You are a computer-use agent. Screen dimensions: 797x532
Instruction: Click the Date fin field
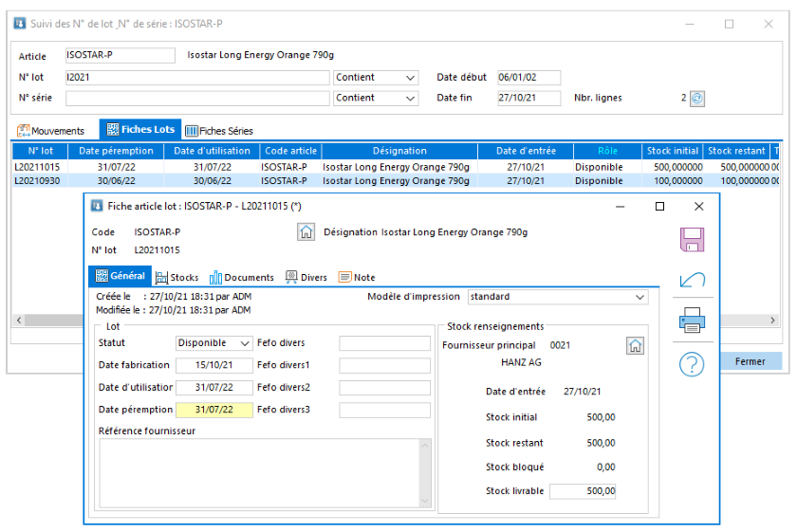tap(528, 98)
